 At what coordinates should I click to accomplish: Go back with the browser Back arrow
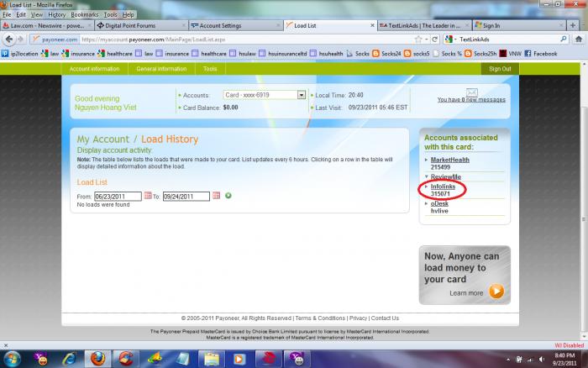9,39
